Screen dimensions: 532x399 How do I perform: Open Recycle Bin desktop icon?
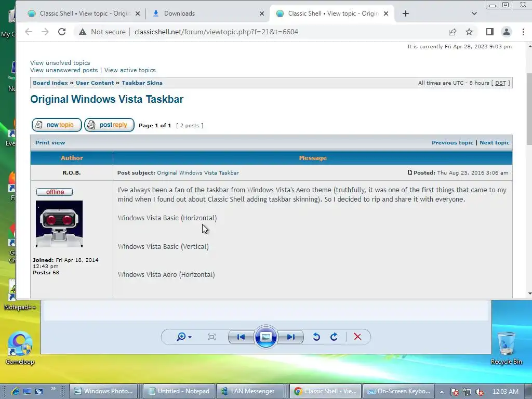[x=506, y=348]
